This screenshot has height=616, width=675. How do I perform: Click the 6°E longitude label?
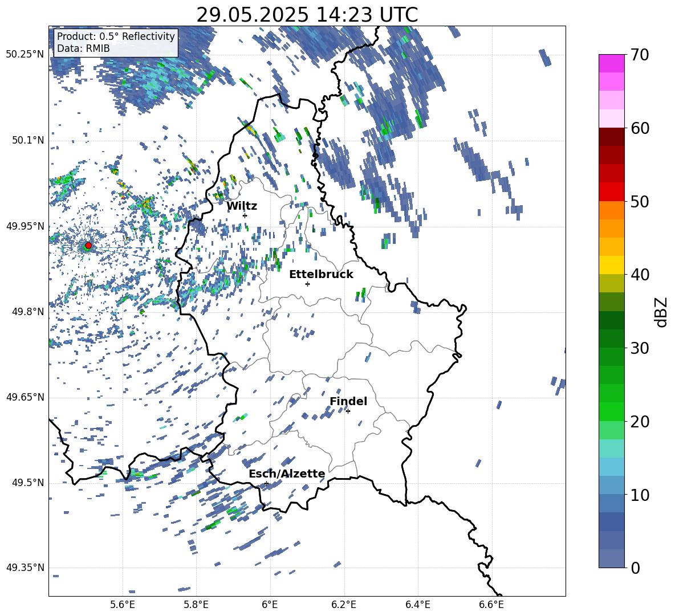point(270,605)
